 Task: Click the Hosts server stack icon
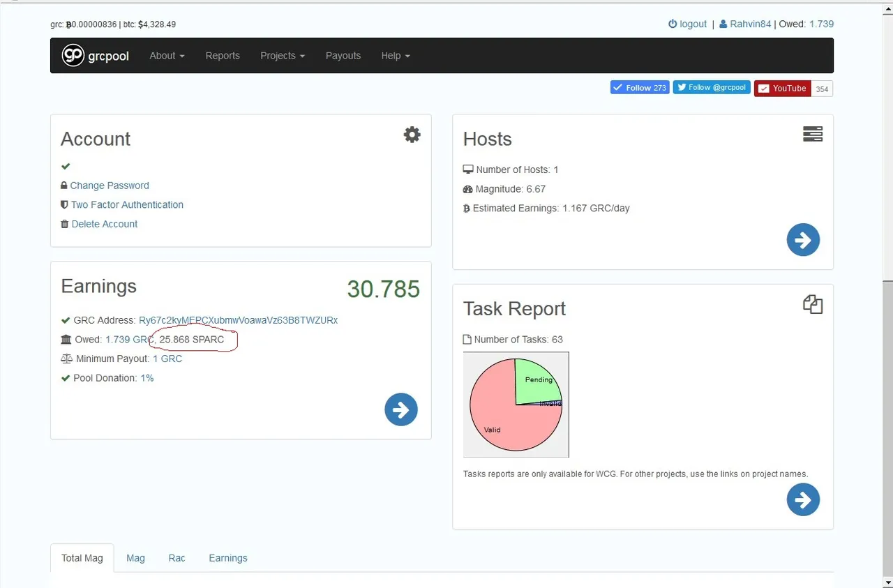coord(813,134)
